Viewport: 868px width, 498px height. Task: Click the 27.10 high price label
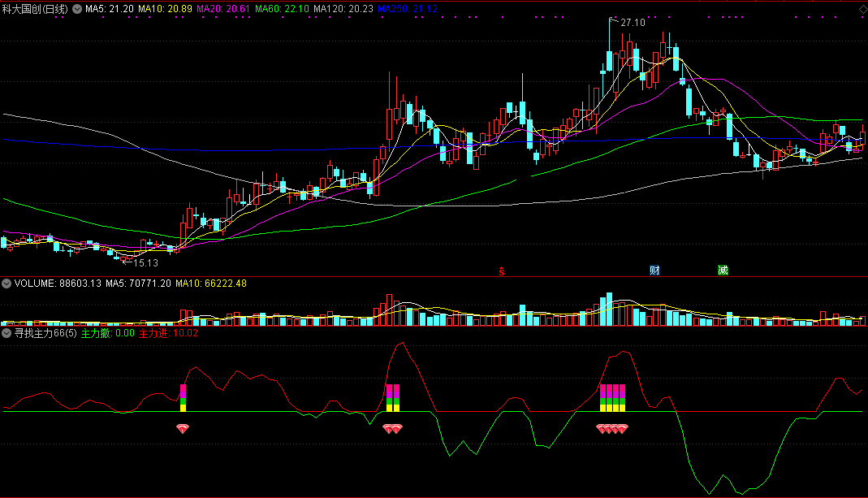[633, 23]
